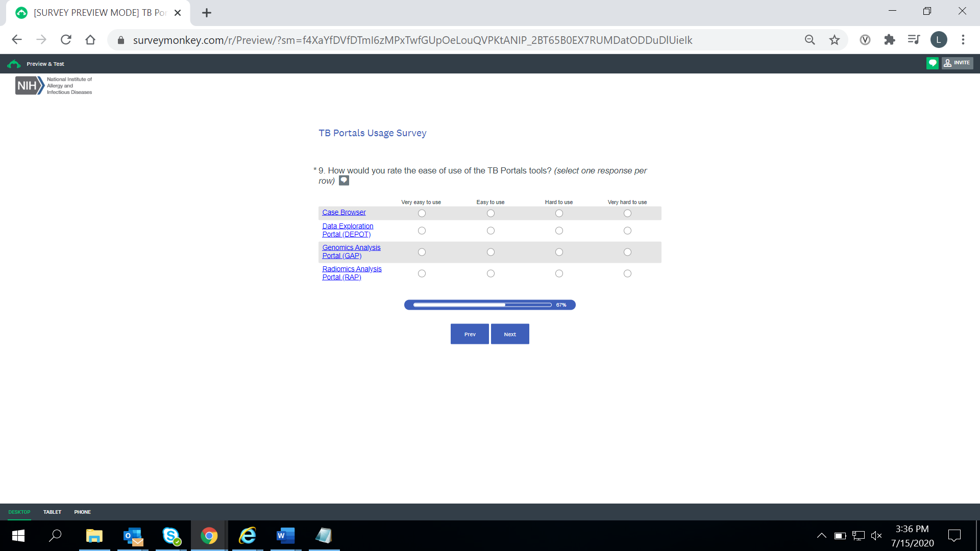This screenshot has width=980, height=551.
Task: Expand the system tray hidden icons arrow
Action: click(x=821, y=536)
